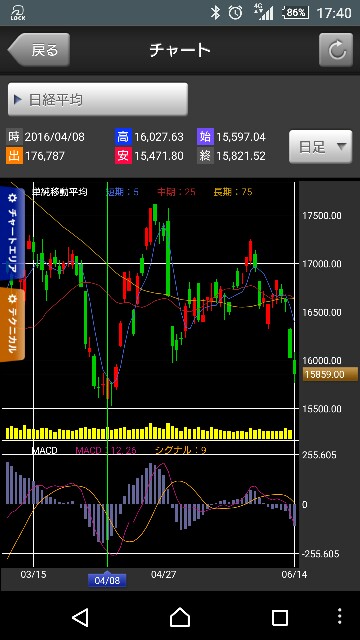Viewport: 360px width, 640px height.
Task: Tap the 16500.00 price axis label
Action: tap(322, 312)
